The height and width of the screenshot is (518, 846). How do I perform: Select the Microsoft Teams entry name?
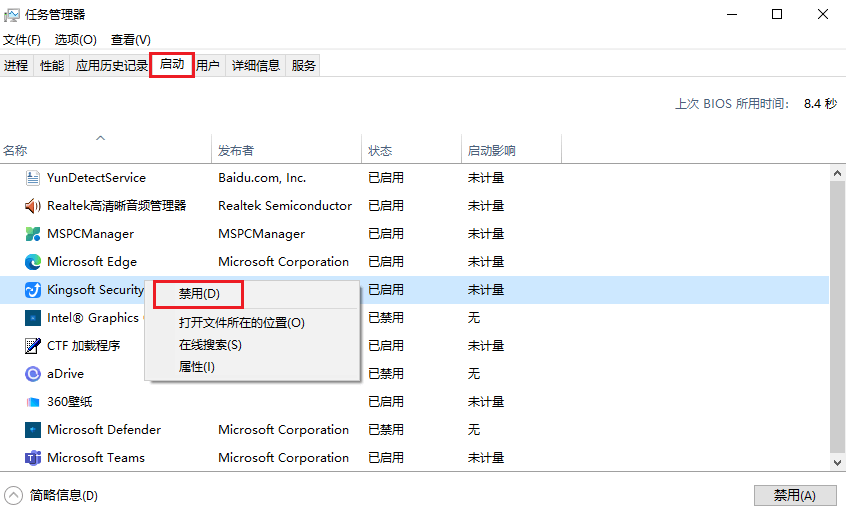[x=95, y=458]
